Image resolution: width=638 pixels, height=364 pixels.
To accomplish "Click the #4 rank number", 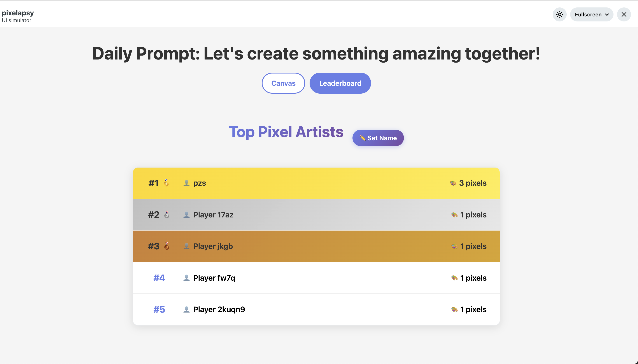I will pos(159,278).
